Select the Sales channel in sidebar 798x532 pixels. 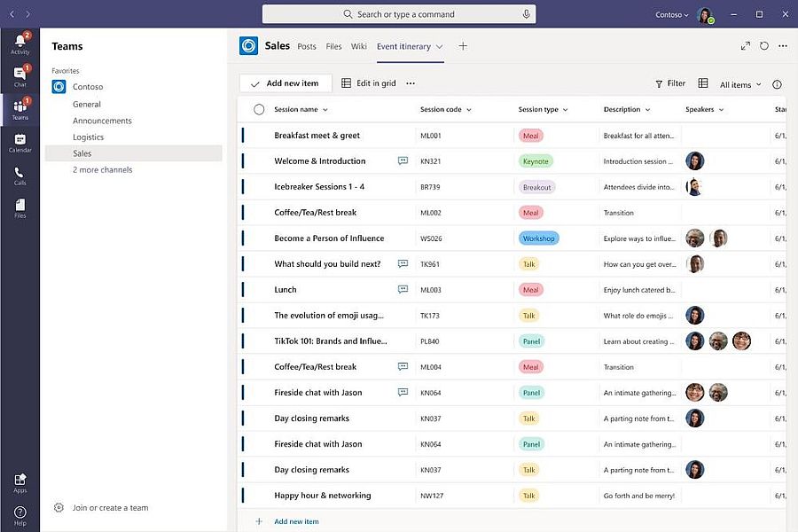pyautogui.click(x=133, y=153)
